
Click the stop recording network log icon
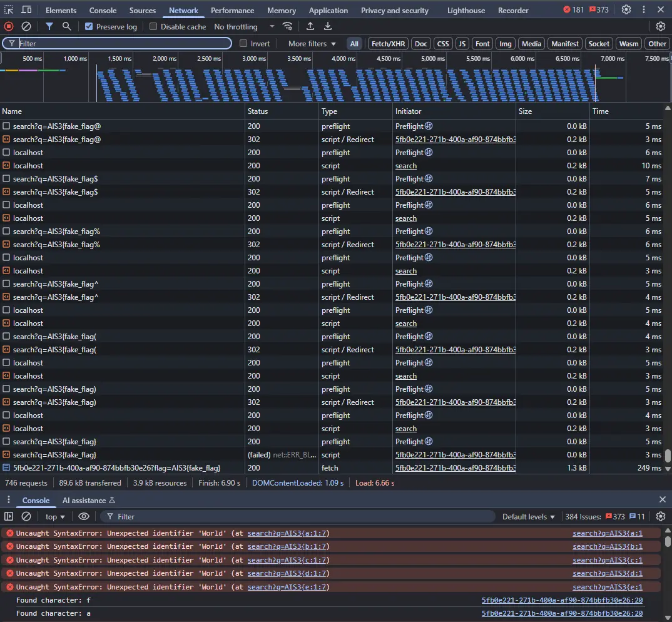coord(9,26)
